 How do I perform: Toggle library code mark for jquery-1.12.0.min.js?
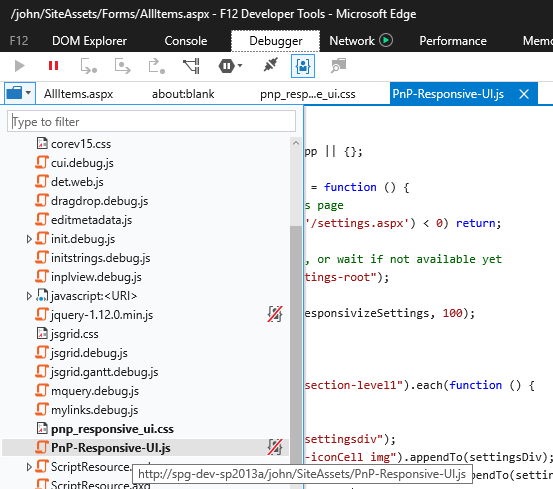coord(275,314)
